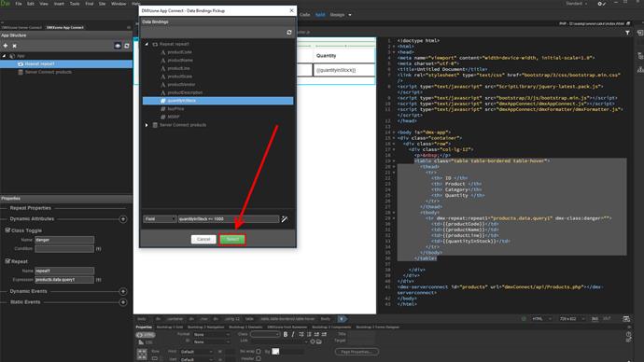Select the highlighted quantityInStock binding
The height and width of the screenshot is (362, 644).
coord(217,101)
